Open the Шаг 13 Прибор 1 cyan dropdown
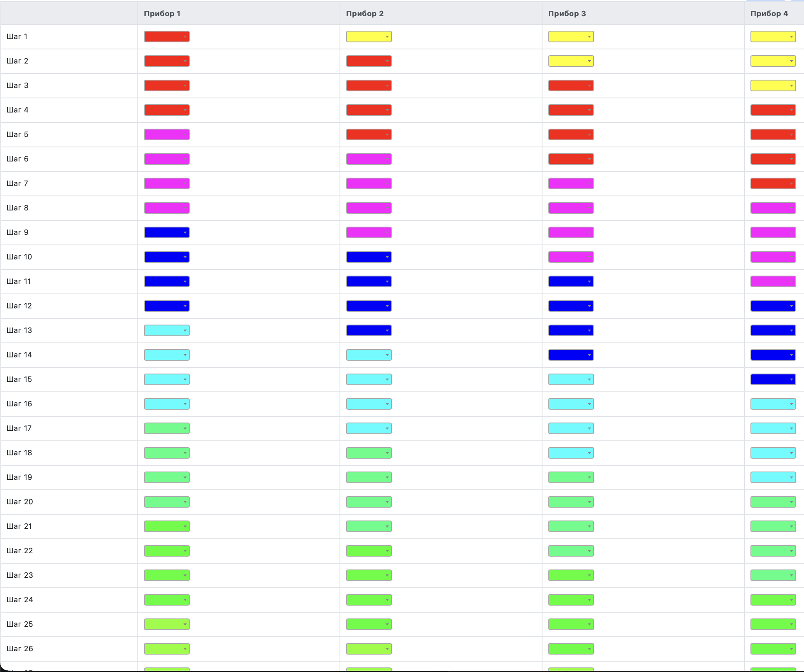 (x=167, y=330)
